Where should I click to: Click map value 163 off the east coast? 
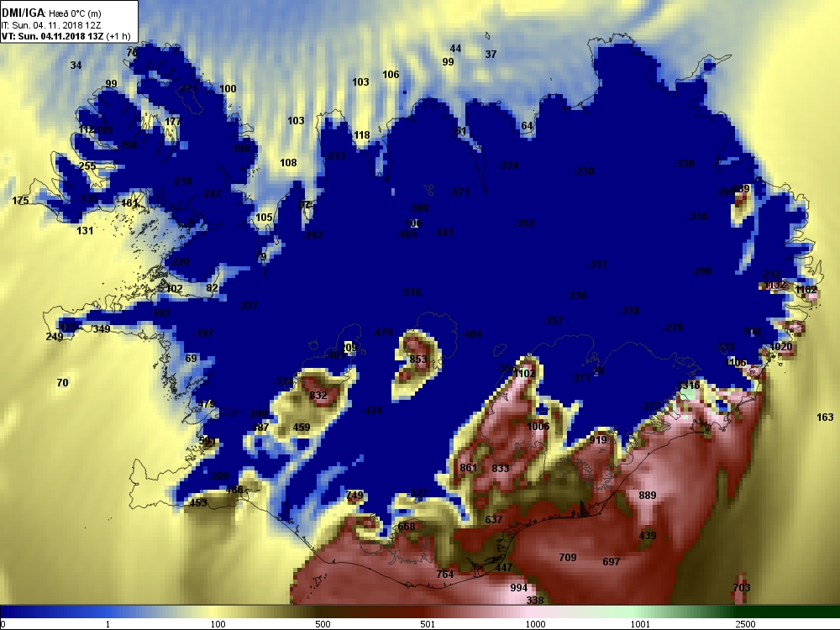[825, 417]
